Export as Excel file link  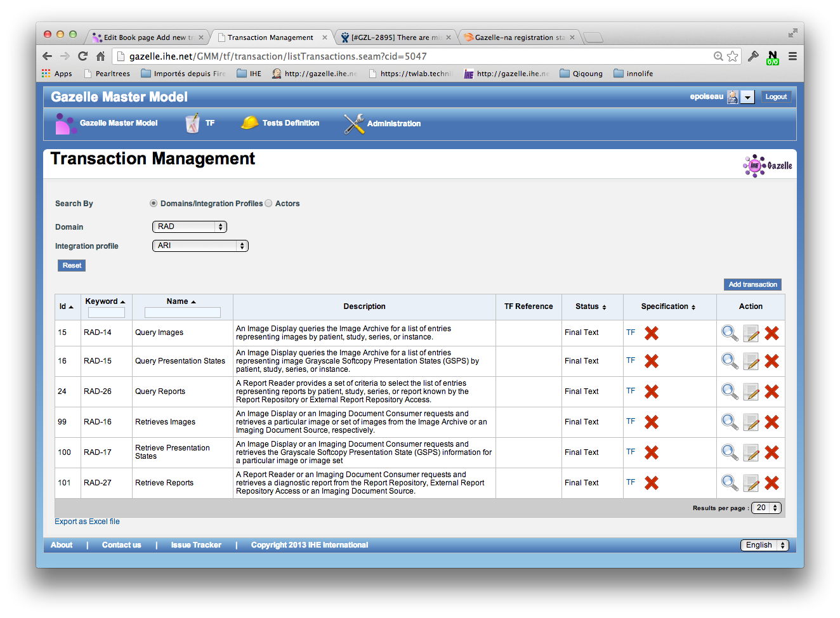coord(87,522)
